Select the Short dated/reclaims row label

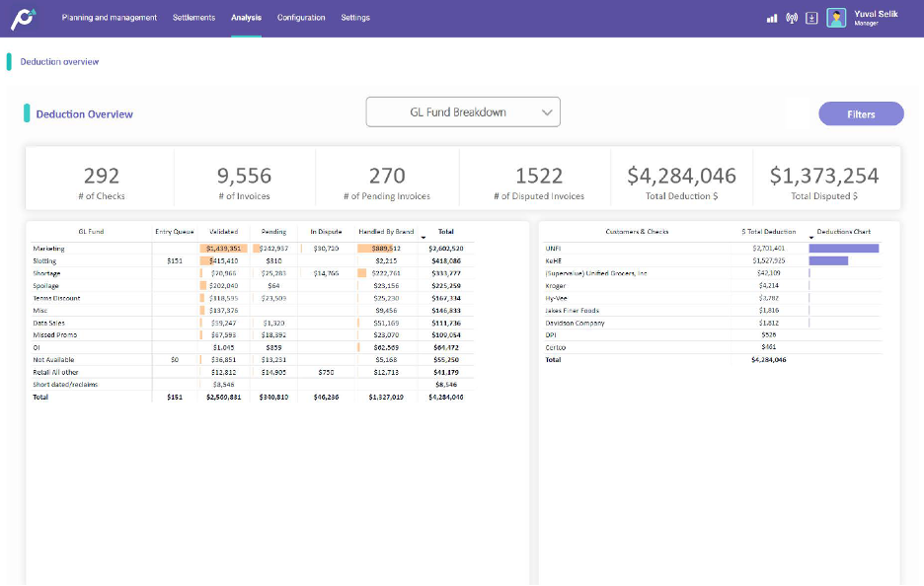click(x=65, y=385)
